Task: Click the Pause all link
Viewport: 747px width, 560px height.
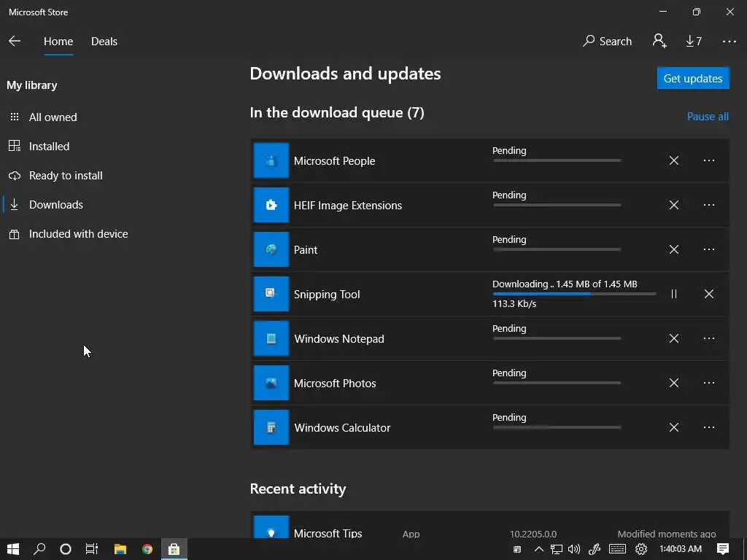Action: point(708,117)
